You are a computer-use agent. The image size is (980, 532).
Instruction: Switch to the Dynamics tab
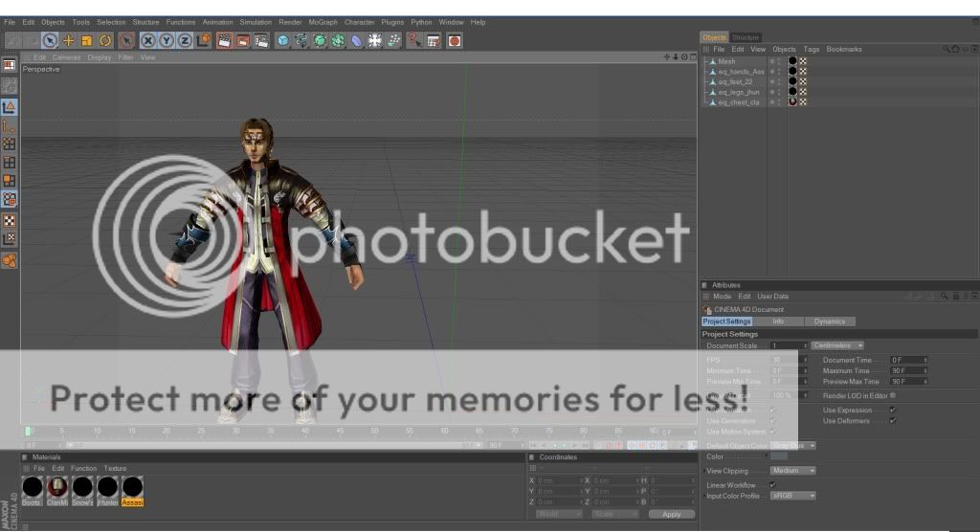(830, 321)
